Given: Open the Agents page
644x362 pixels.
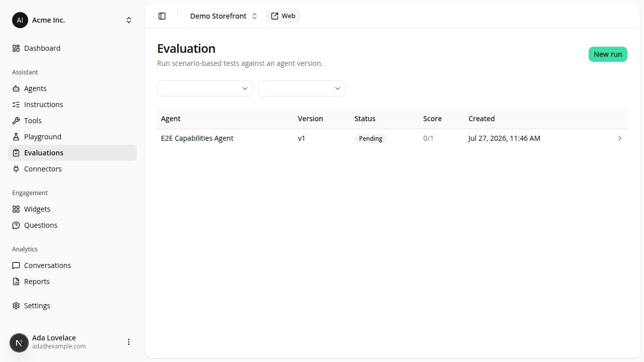Looking at the screenshot, I should click(x=72, y=88).
